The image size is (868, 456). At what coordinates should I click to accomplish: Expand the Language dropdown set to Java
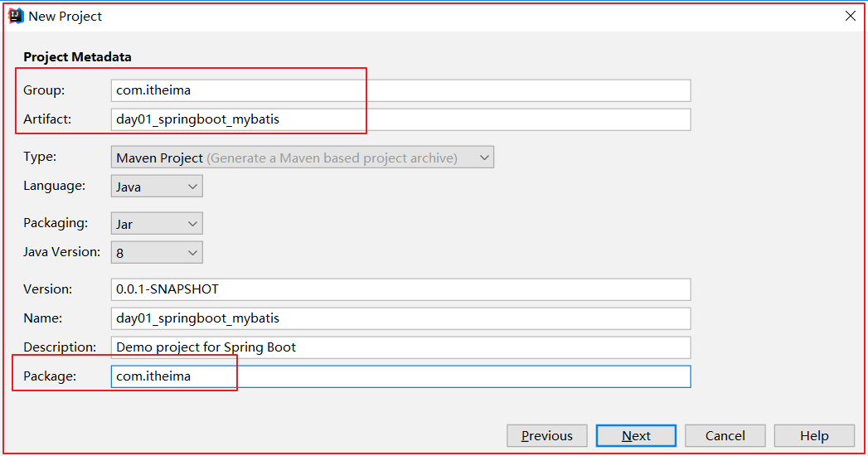coord(157,187)
